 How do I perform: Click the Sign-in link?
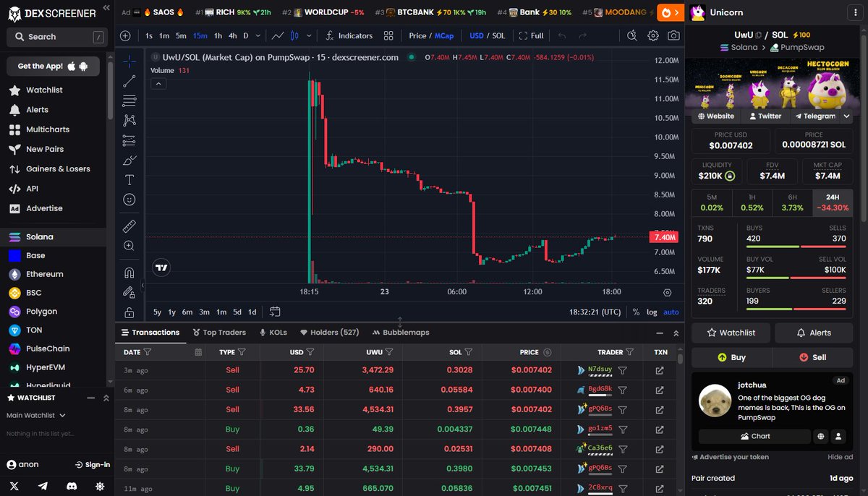pyautogui.click(x=93, y=464)
